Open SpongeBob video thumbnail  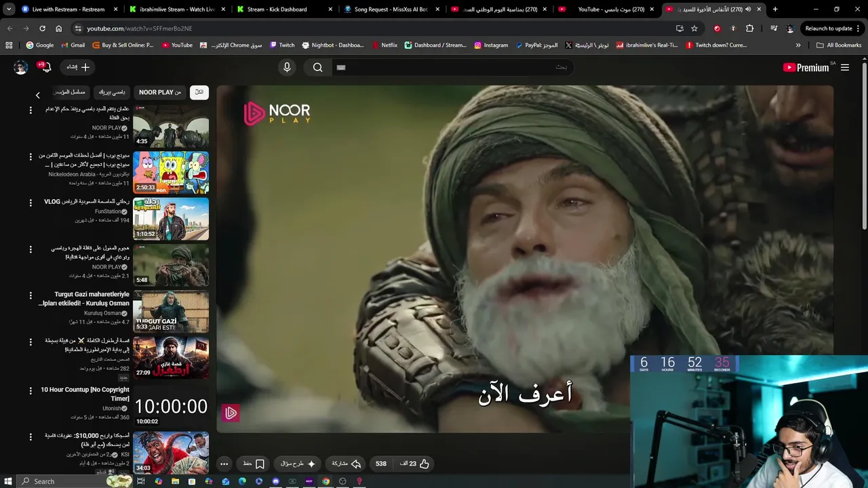[x=171, y=173]
